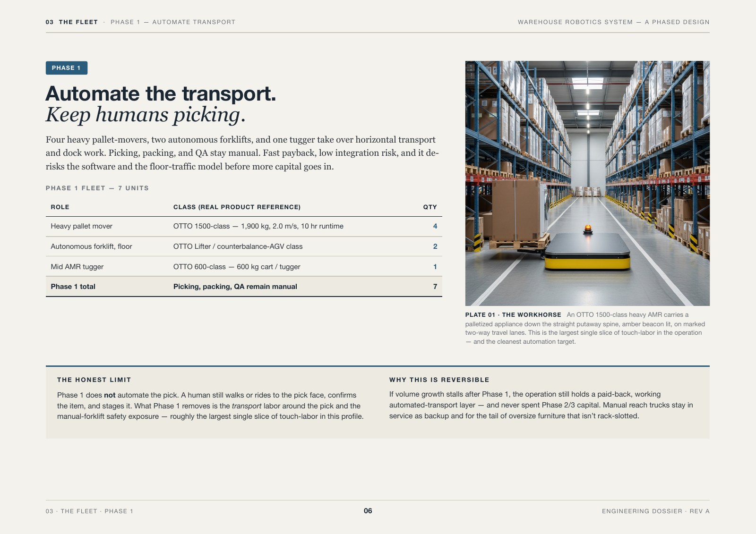This screenshot has height=534, width=756.
Task: Click quantity 2 in the forklift row
Action: click(x=435, y=246)
